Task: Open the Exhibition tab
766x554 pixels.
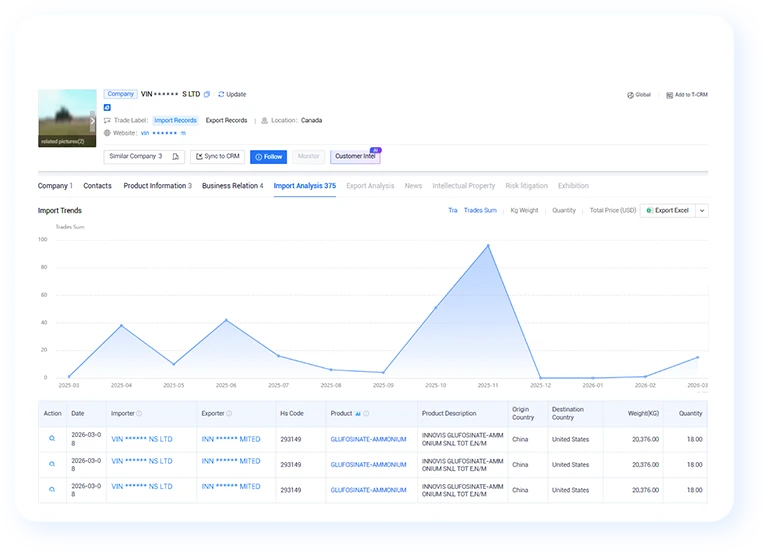Action: click(574, 186)
